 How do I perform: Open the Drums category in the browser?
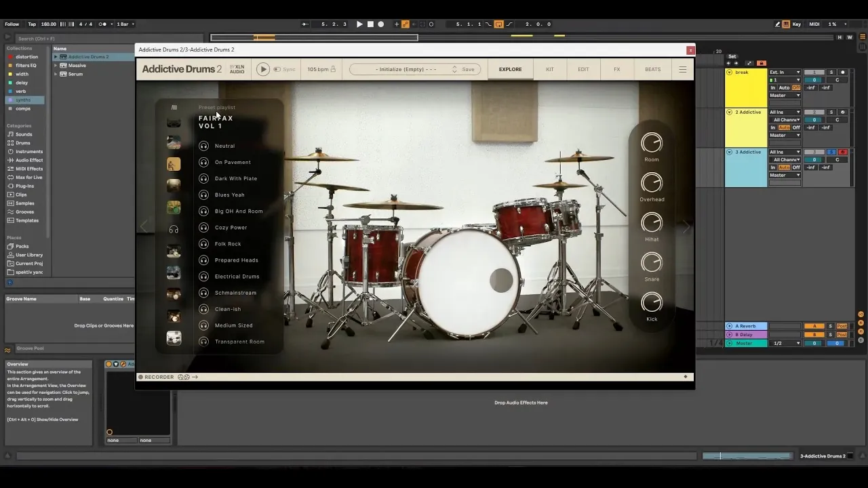(x=23, y=143)
